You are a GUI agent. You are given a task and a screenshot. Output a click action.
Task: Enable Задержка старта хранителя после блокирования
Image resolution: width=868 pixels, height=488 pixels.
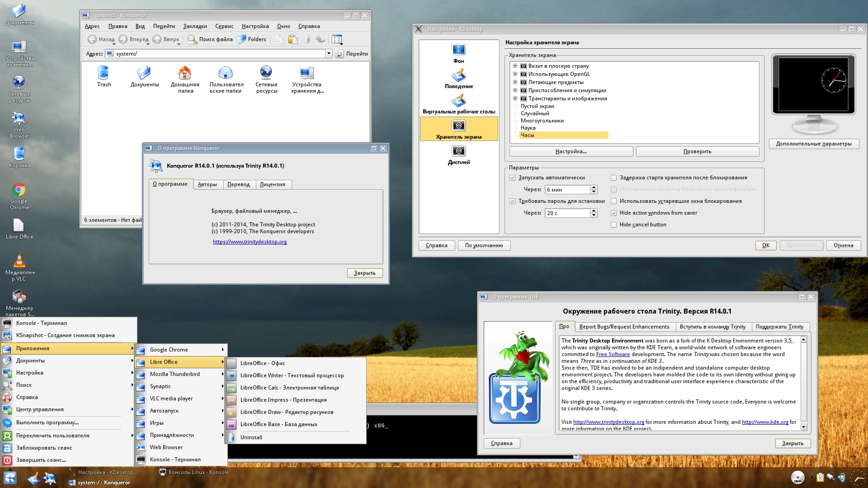(613, 178)
